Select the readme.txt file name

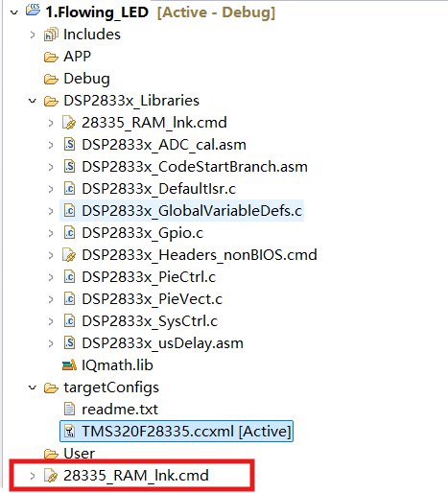[x=120, y=410]
